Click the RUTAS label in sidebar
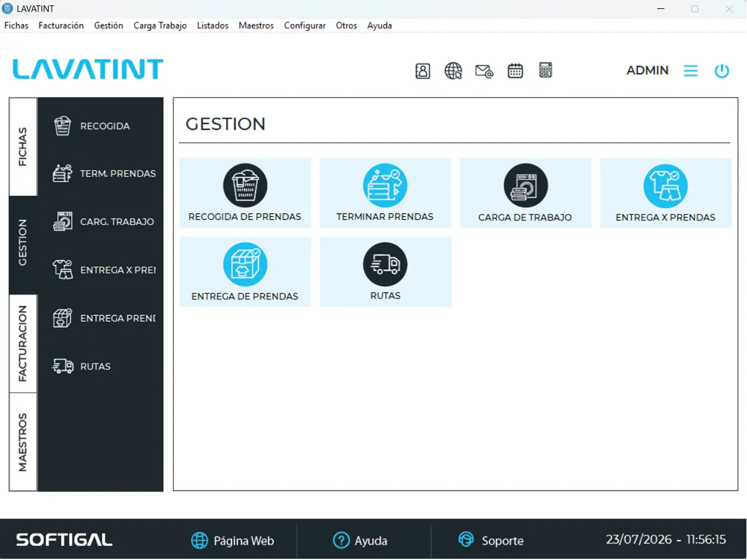Image resolution: width=747 pixels, height=560 pixels. click(95, 366)
